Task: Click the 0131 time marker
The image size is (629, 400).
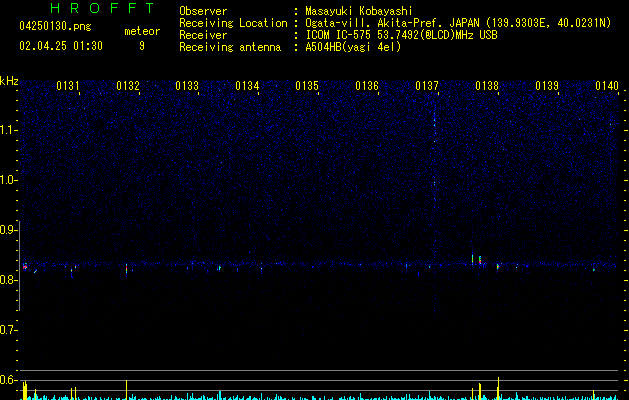Action: pyautogui.click(x=68, y=86)
